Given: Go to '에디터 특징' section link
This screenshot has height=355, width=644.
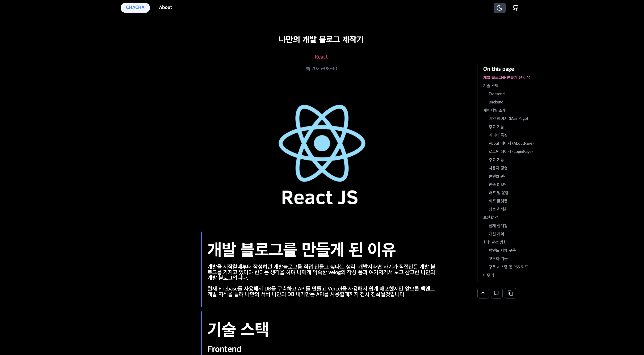Looking at the screenshot, I should [498, 135].
